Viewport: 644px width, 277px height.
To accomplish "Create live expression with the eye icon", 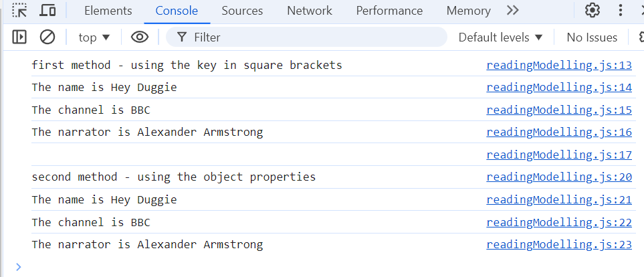I will point(140,37).
